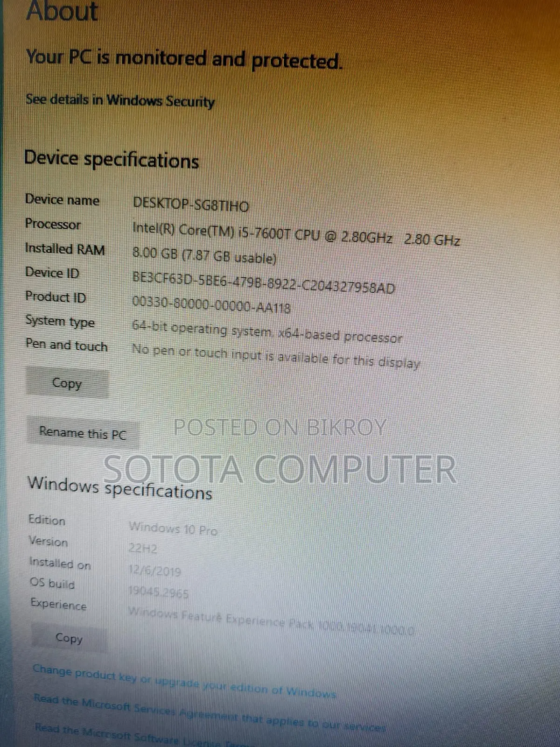Click the OS build label
The image size is (560, 747).
[x=52, y=583]
